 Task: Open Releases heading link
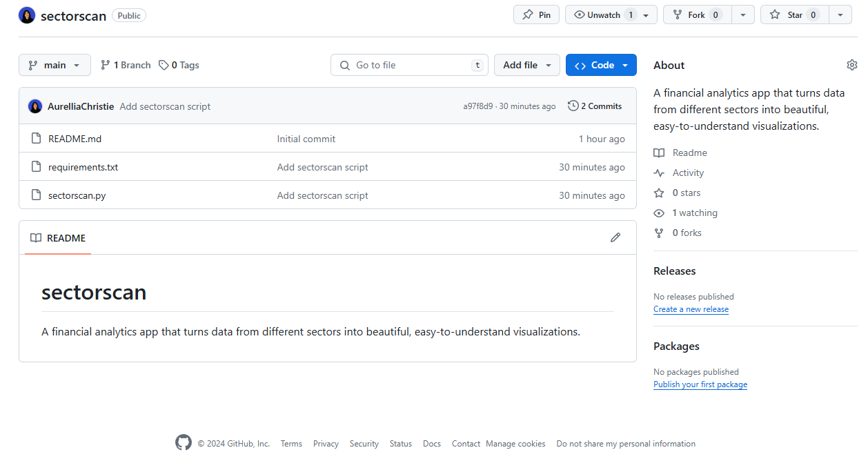click(x=675, y=271)
